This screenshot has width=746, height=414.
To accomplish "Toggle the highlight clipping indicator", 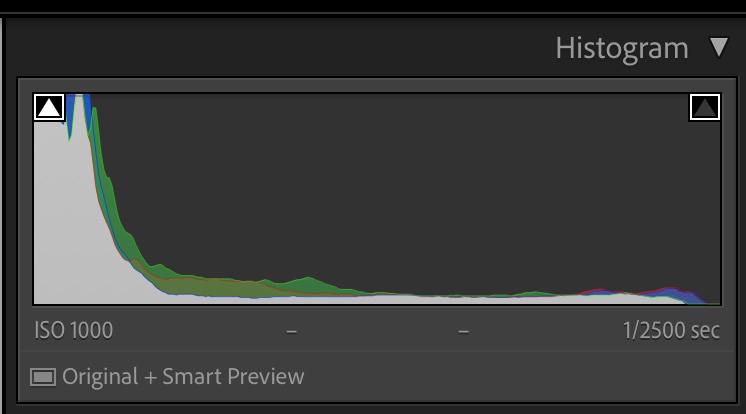I will pos(705,107).
